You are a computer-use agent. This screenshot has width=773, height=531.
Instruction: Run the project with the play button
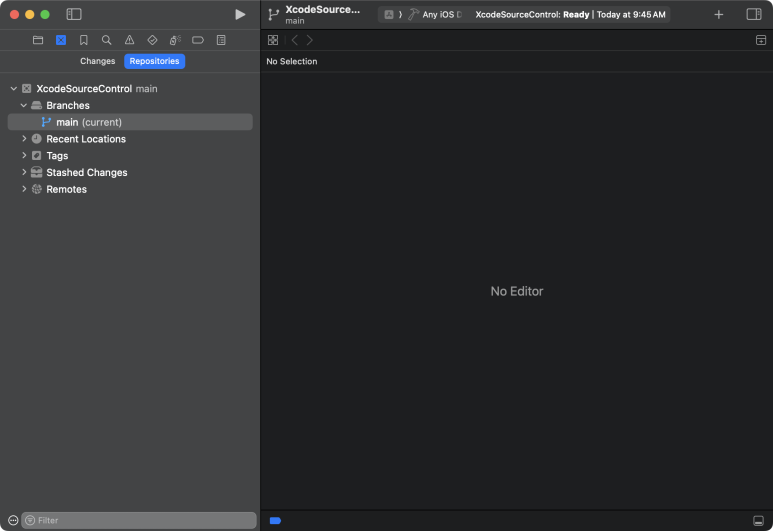(x=240, y=14)
